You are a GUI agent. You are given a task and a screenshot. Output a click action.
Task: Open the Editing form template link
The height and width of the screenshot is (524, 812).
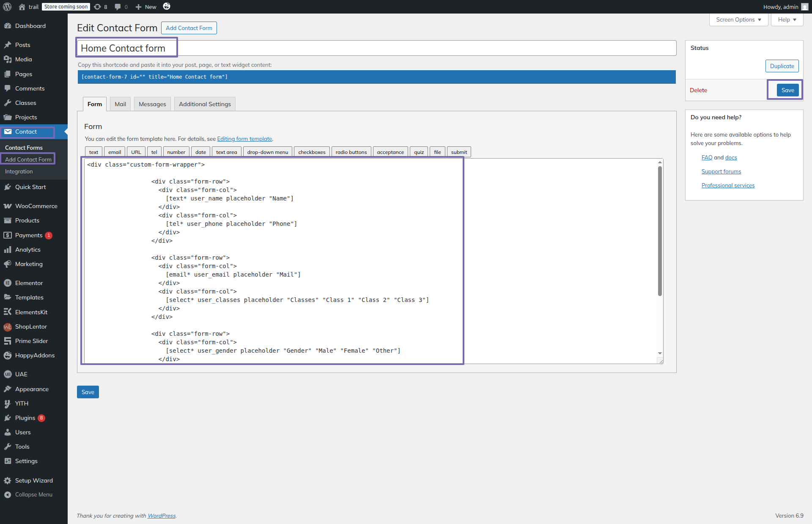(x=244, y=139)
